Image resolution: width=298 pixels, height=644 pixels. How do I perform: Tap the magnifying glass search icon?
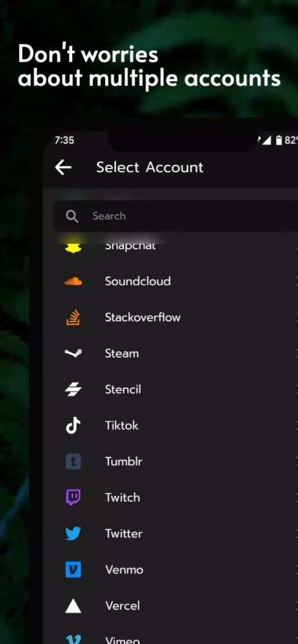[72, 216]
